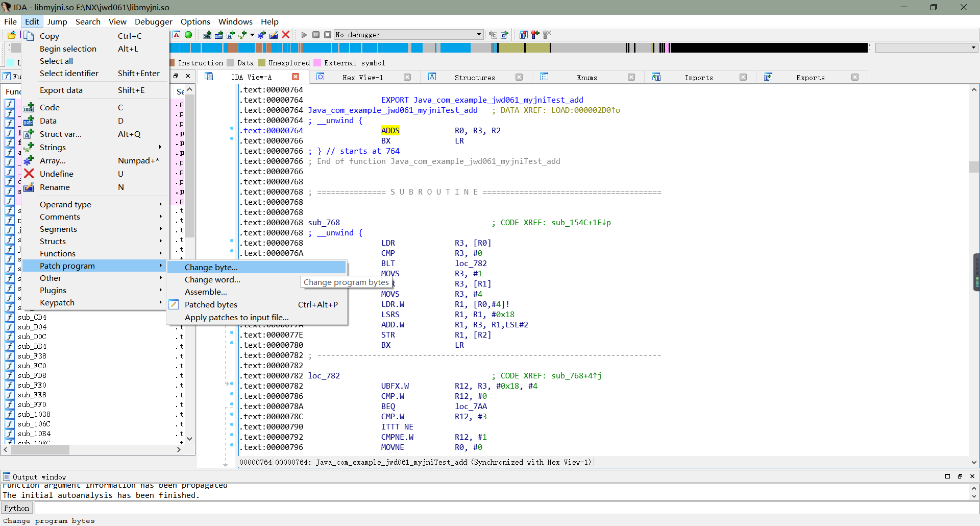Click the Python console language button

click(x=17, y=508)
